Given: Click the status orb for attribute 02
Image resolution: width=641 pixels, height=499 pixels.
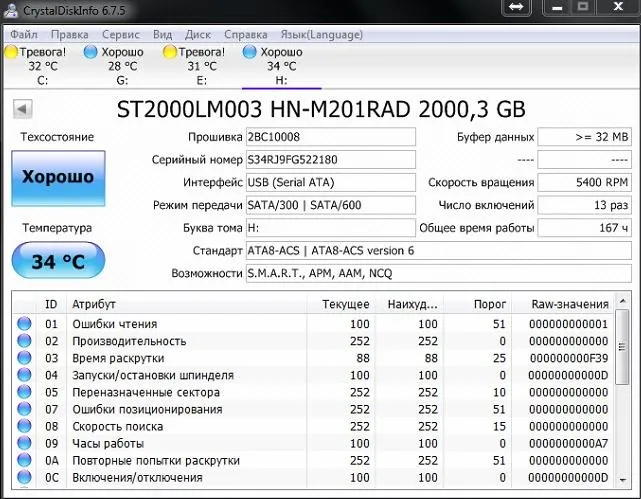Looking at the screenshot, I should tap(25, 341).
